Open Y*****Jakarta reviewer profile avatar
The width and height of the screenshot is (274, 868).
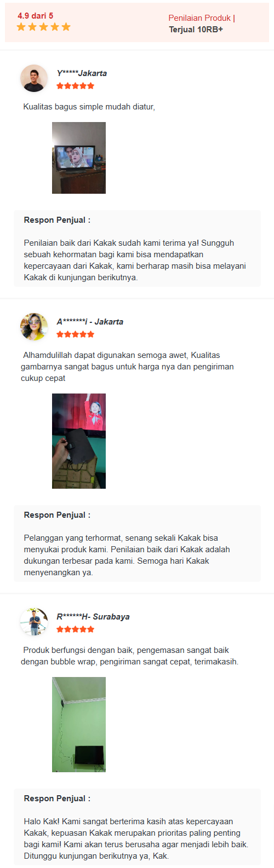[x=34, y=78]
